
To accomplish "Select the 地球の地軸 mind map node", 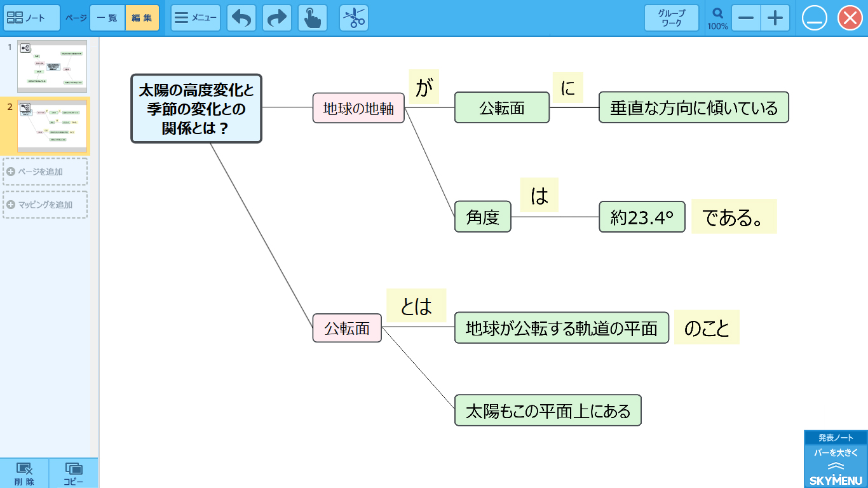I will (x=358, y=108).
